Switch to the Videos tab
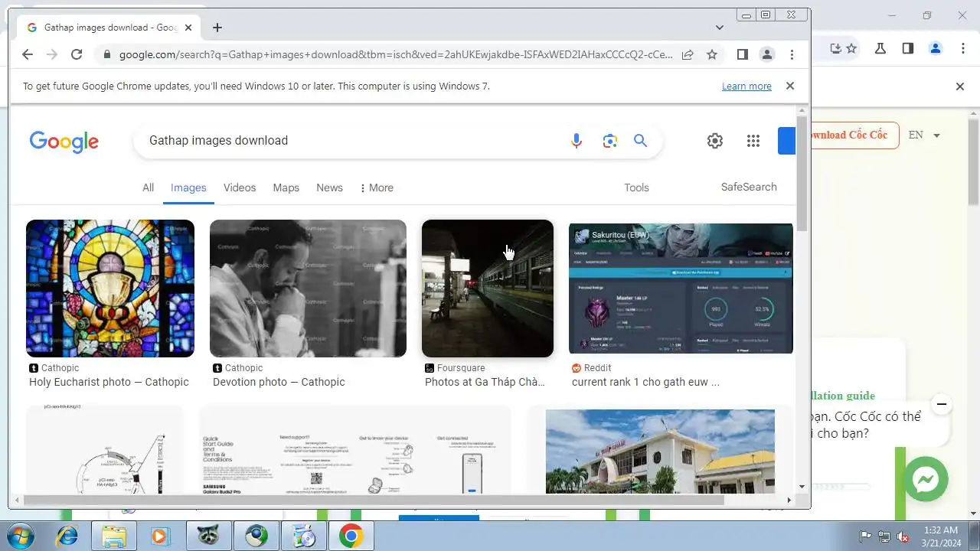This screenshot has width=980, height=551. (x=240, y=187)
